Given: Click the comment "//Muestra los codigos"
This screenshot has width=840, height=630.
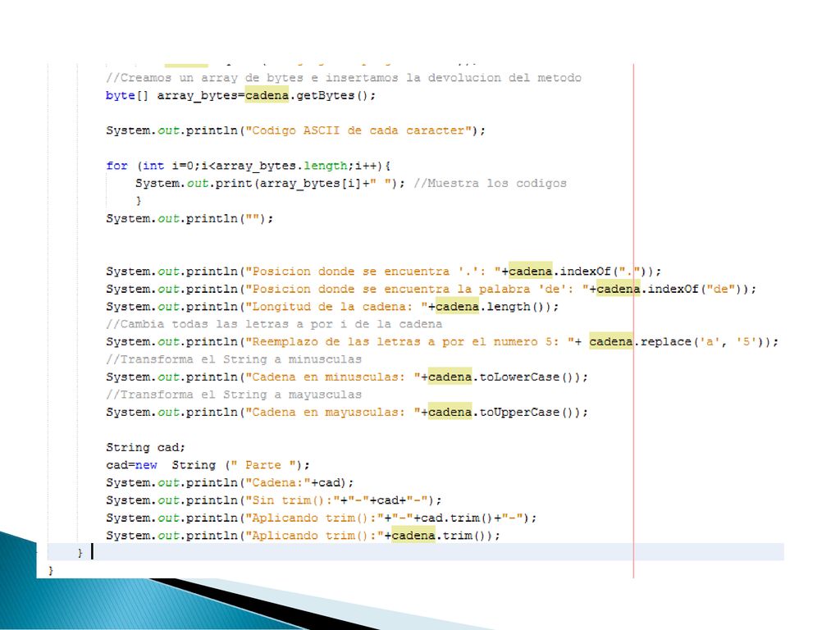Looking at the screenshot, I should click(x=490, y=183).
